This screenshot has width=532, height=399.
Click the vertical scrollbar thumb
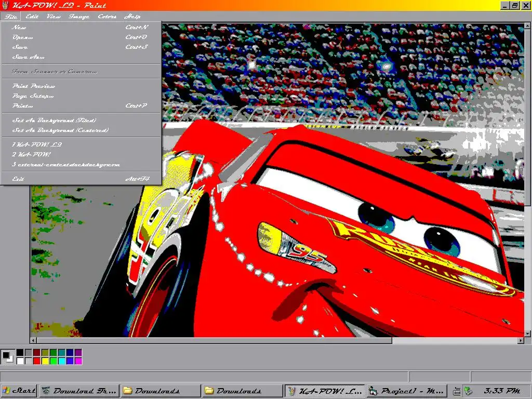pos(528,117)
